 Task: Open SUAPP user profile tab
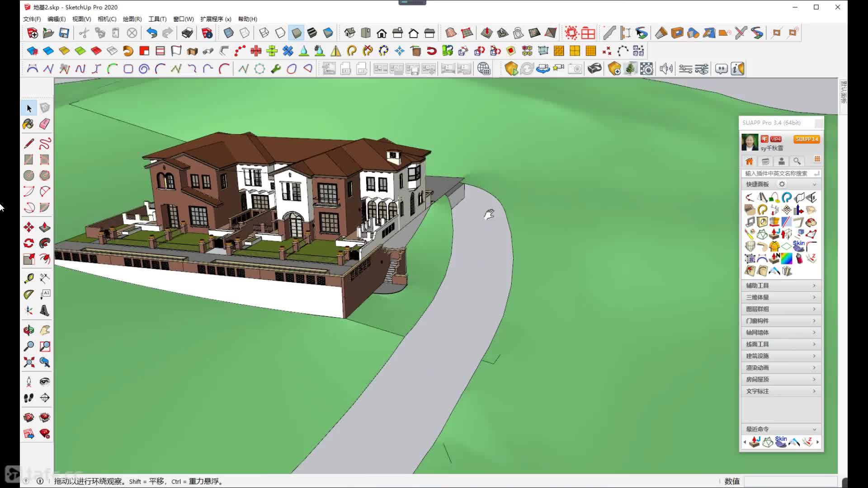point(781,161)
